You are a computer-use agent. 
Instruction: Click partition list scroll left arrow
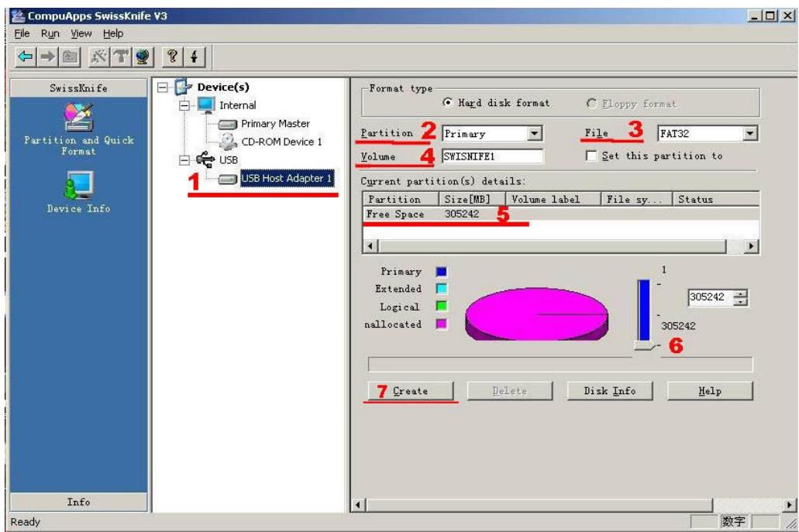pos(370,246)
